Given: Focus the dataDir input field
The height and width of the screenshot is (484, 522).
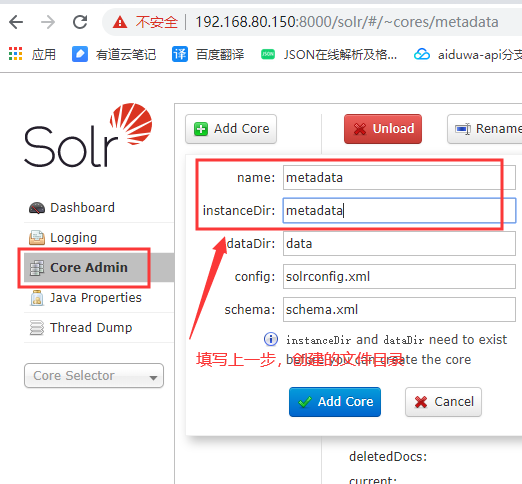Looking at the screenshot, I should click(399, 244).
